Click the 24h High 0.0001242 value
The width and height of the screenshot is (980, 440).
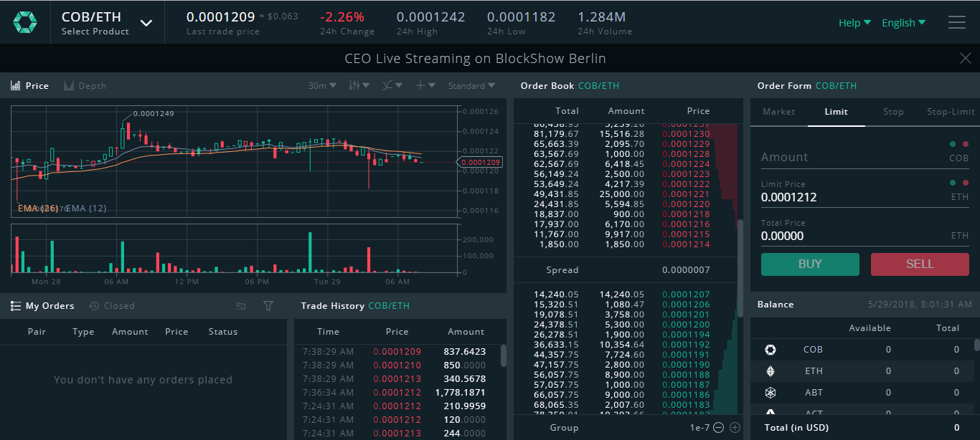(x=430, y=17)
